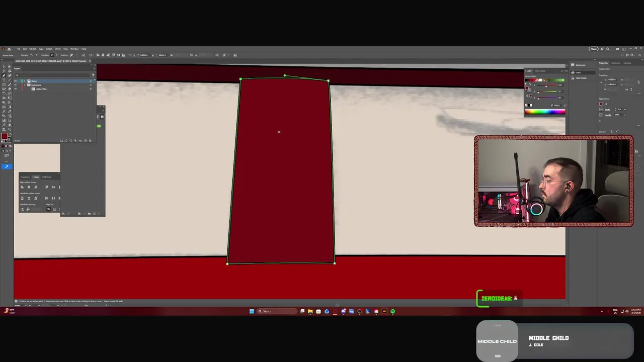Switch to the Pathfinder tab
The width and height of the screenshot is (644, 362).
pyautogui.click(x=47, y=177)
